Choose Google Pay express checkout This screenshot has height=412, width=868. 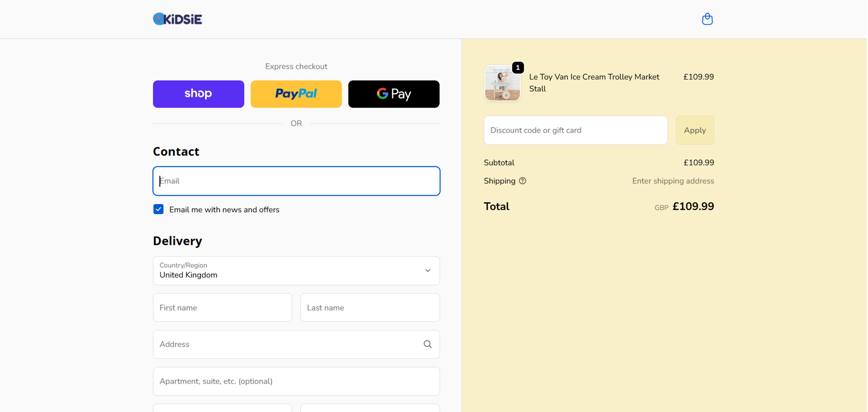point(394,94)
